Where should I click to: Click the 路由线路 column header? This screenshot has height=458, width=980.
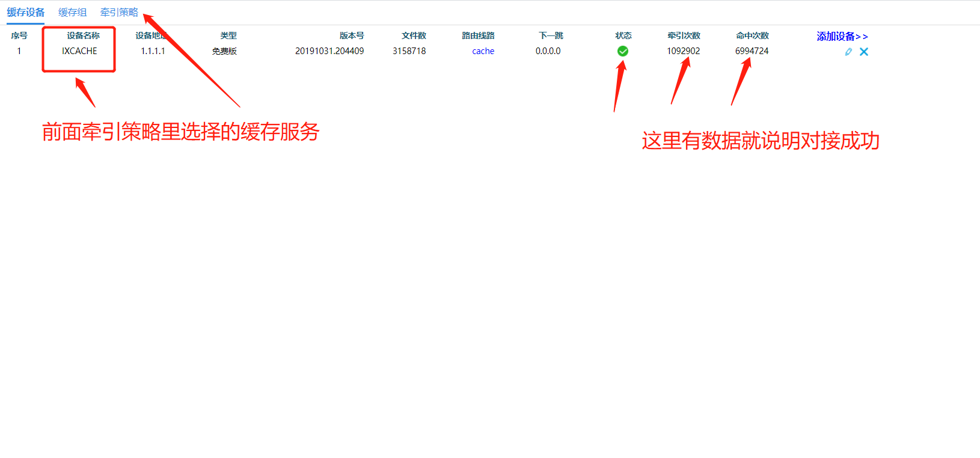(x=478, y=35)
